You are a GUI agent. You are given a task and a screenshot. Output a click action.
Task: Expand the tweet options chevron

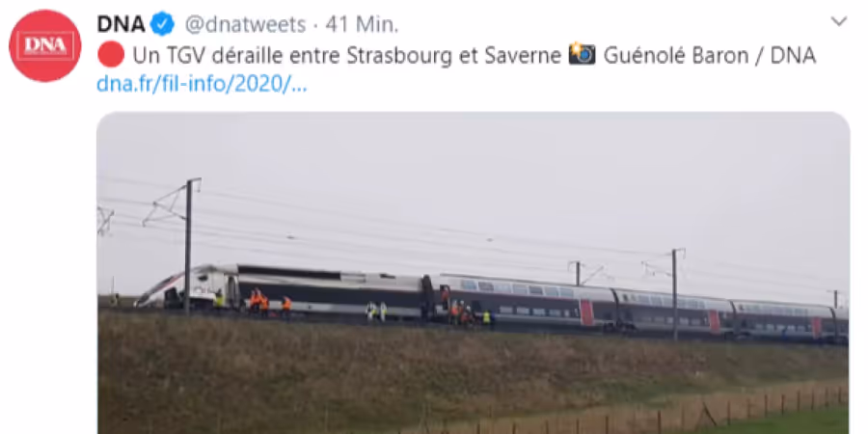pos(839,21)
